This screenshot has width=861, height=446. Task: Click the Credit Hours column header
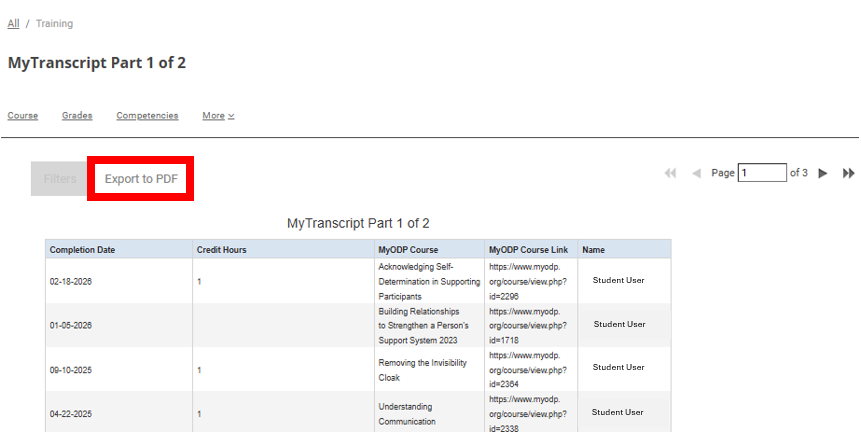pyautogui.click(x=221, y=249)
